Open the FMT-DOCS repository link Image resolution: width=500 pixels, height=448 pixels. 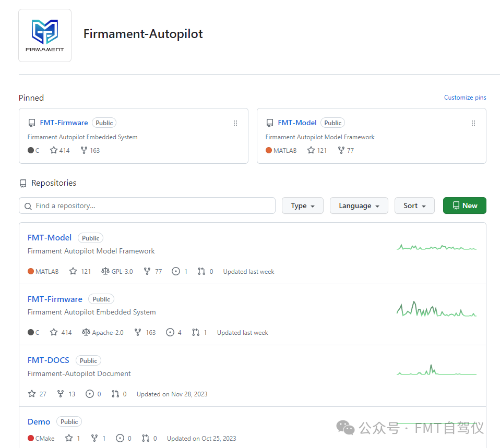pos(48,360)
